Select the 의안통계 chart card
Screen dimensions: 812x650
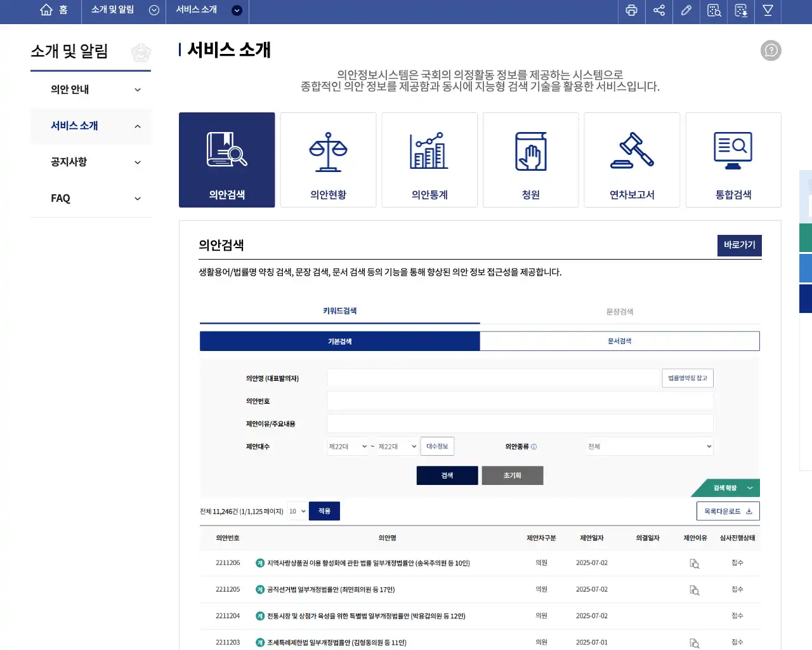pos(429,160)
